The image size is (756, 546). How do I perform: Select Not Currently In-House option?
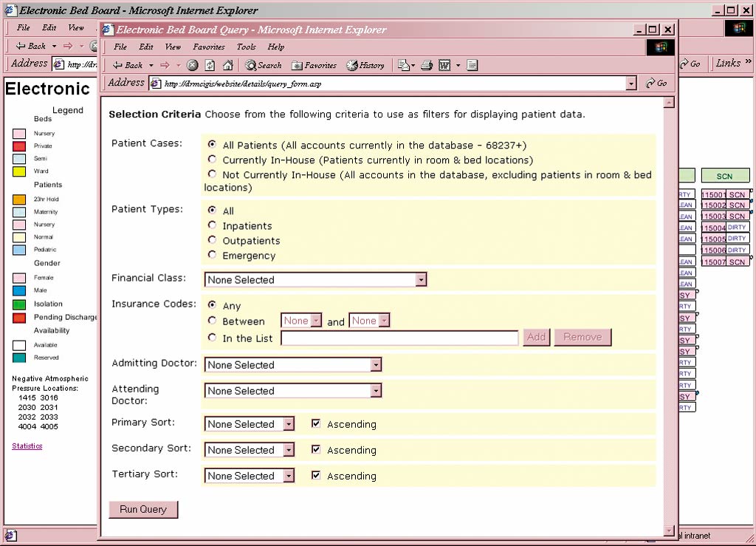tap(212, 174)
